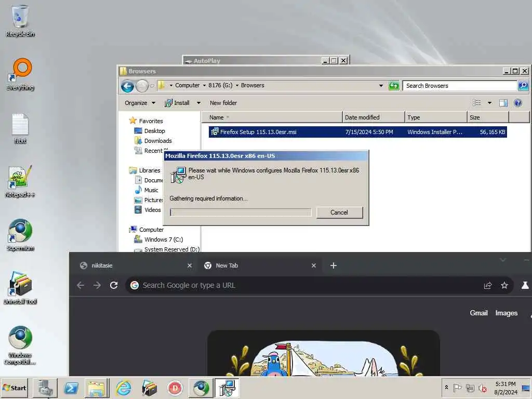
Task: Open Uninstall Tool desktop shortcut
Action: coord(20,288)
